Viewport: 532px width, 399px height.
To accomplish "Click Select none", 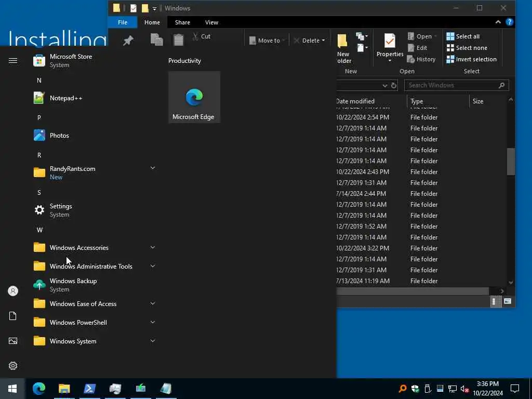I will tap(467, 48).
